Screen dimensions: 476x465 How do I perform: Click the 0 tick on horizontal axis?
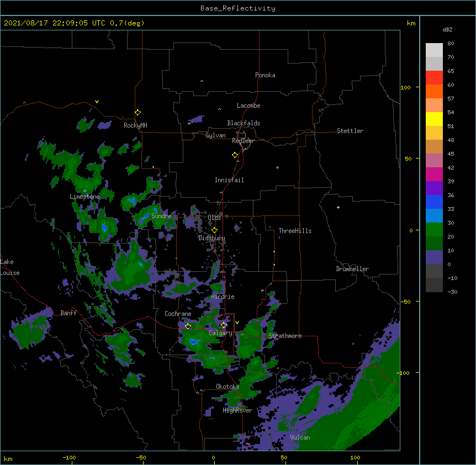pos(214,457)
